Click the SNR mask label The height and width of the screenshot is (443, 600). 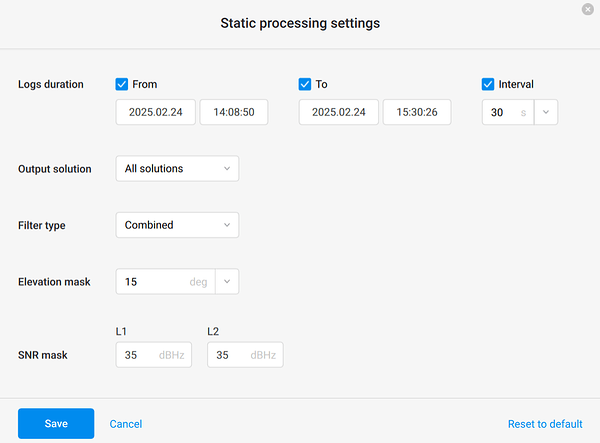(42, 355)
